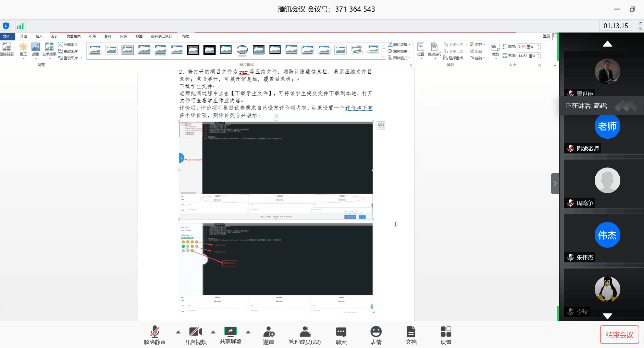The height and width of the screenshot is (348, 644).
Task: Collapse the participant video sidebar
Action: 555,184
